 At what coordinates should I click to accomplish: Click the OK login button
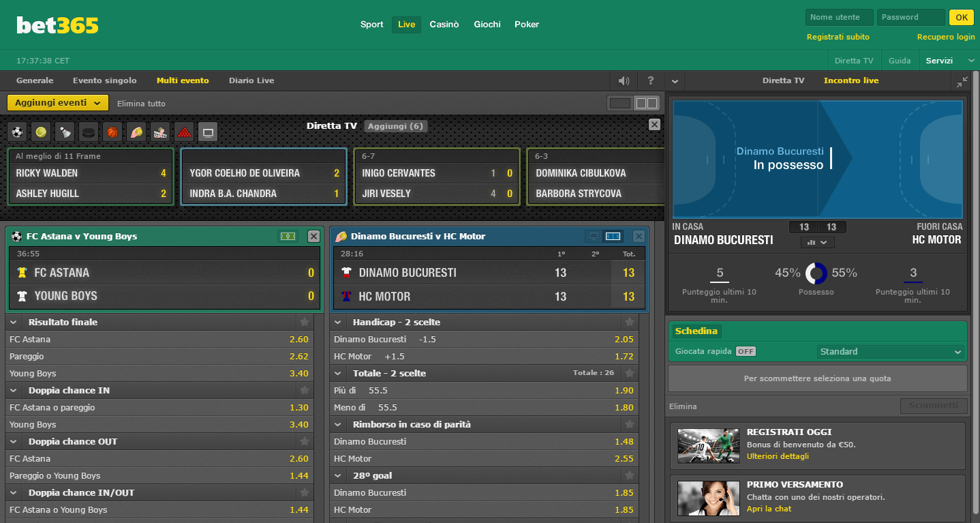(962, 18)
